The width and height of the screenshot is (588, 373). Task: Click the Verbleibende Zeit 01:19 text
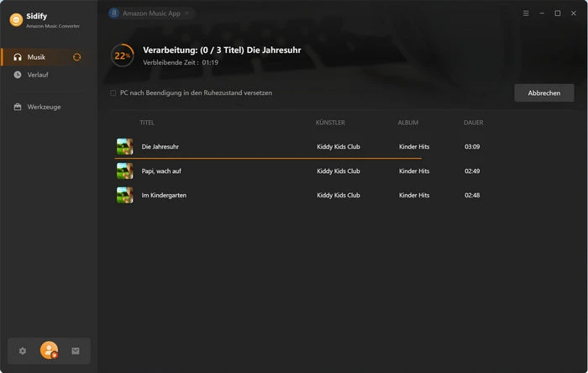click(x=181, y=63)
